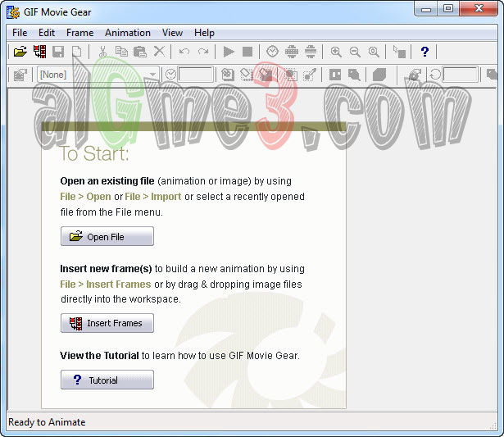Click the Open folder toolbar icon
The height and width of the screenshot is (437, 504).
click(20, 52)
